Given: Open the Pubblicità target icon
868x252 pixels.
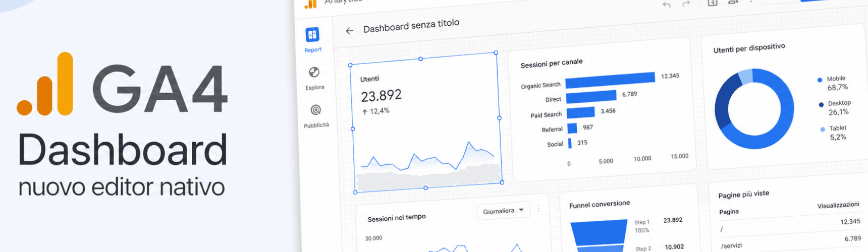Looking at the screenshot, I should click(x=316, y=110).
